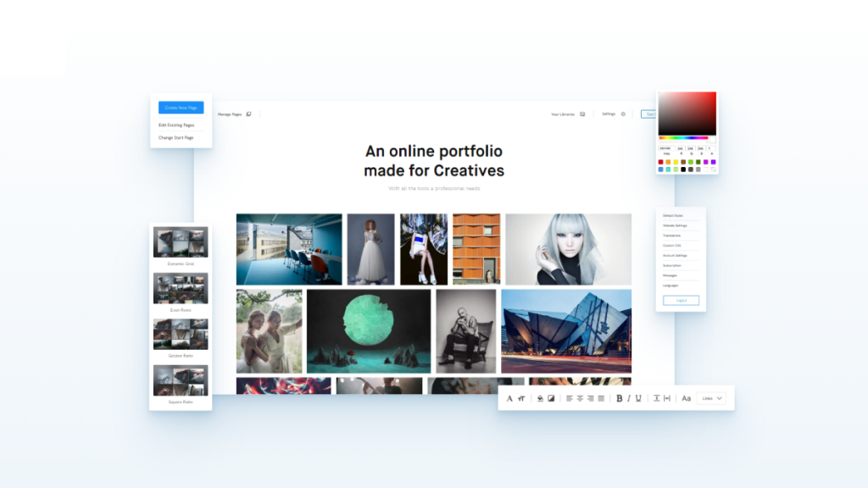868x488 pixels.
Task: Apply underline formatting
Action: tap(637, 398)
